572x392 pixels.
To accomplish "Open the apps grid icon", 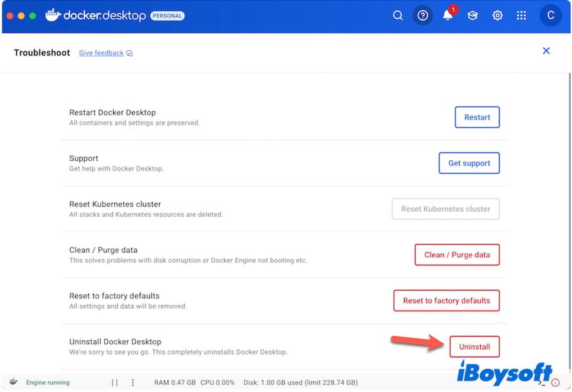I will (x=522, y=15).
